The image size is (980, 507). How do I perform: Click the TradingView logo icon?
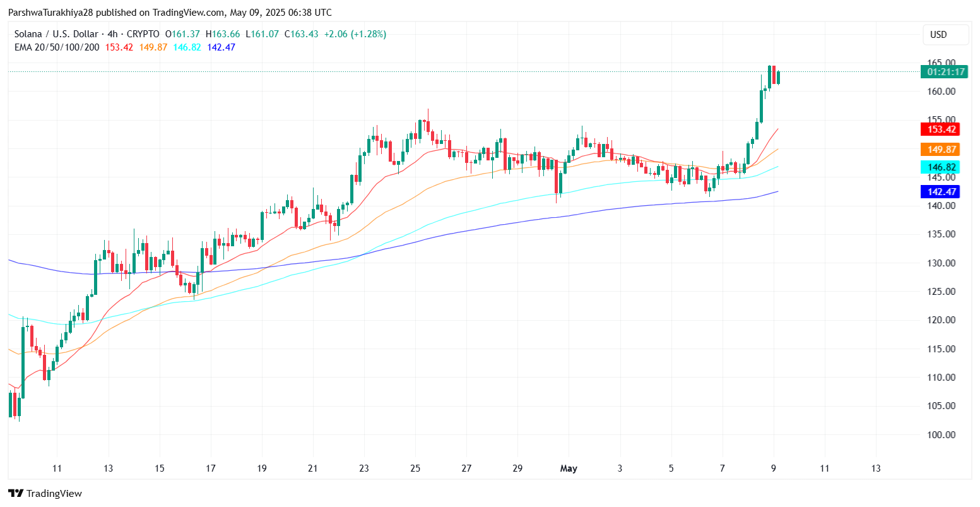[x=16, y=493]
